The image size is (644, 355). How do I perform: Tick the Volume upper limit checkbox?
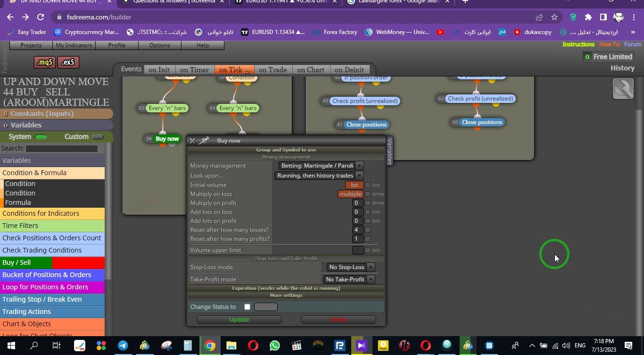click(x=368, y=250)
